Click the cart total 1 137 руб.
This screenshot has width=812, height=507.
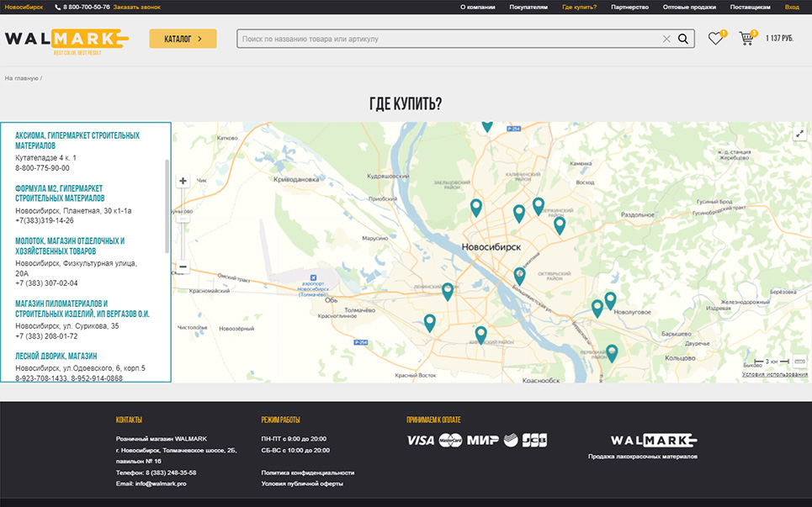coord(779,39)
